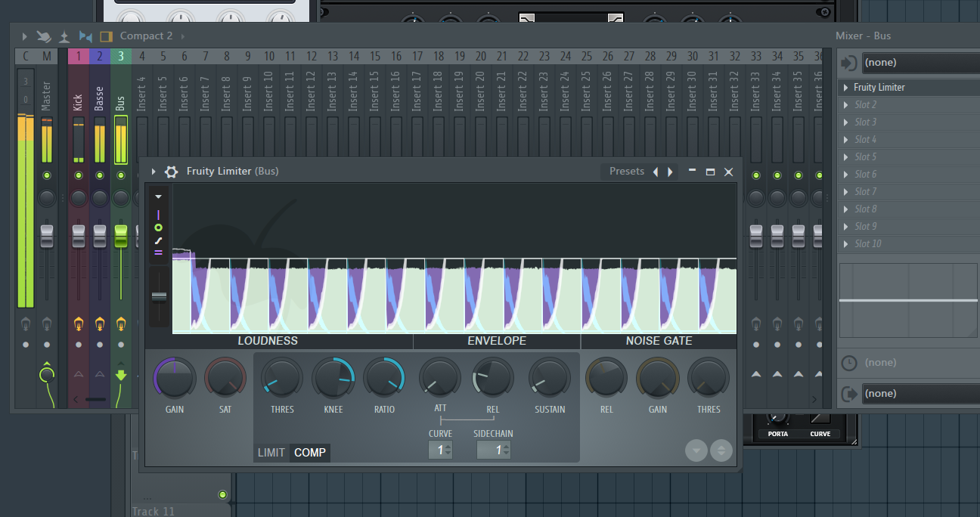Viewport: 980px width, 517px height.
Task: Click the multi-touch control icon in mixer toolbar
Action: click(x=44, y=36)
